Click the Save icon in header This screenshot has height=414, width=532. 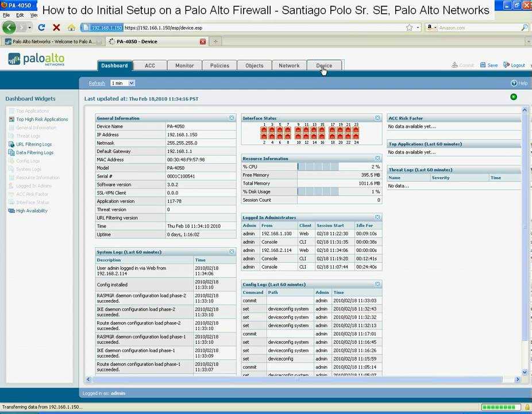(483, 65)
